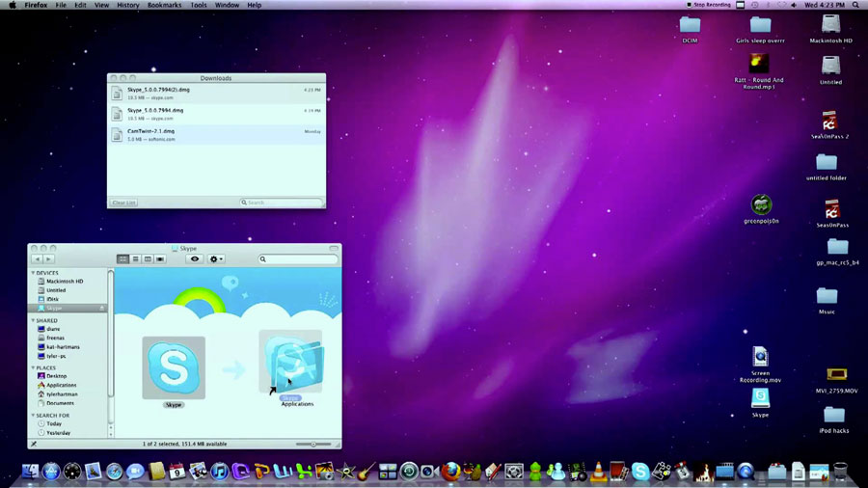Select Yesterday under Search For
The image size is (868, 488).
(58, 433)
